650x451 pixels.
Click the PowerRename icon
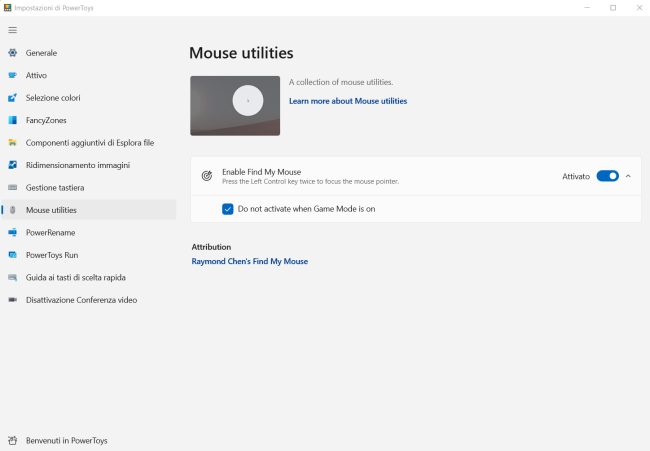click(x=12, y=233)
